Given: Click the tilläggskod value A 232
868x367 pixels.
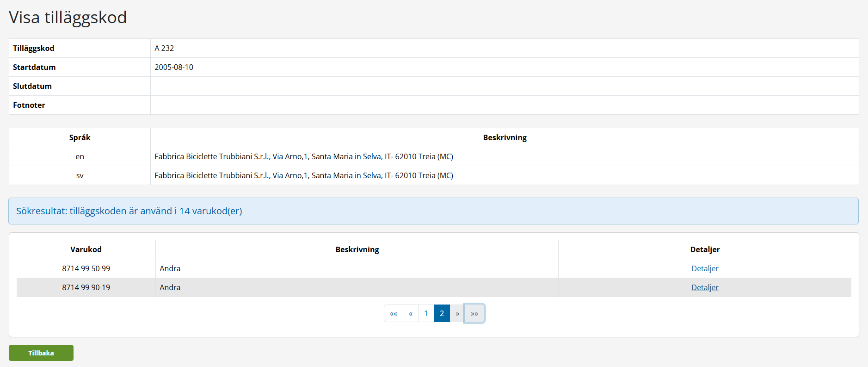Looking at the screenshot, I should point(164,48).
